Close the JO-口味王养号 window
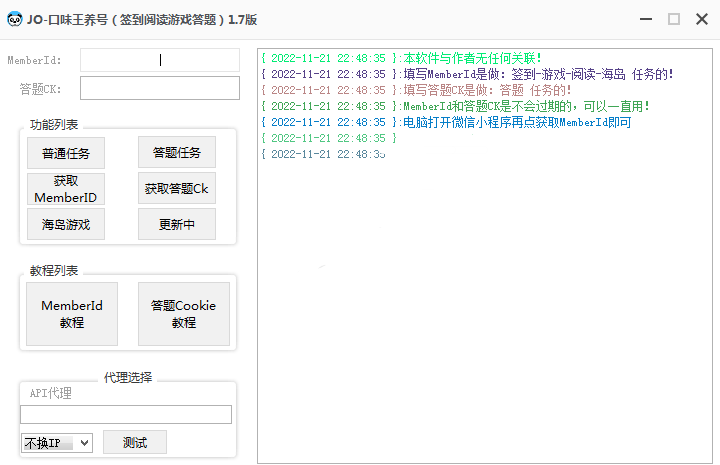The height and width of the screenshot is (465, 720). [701, 18]
